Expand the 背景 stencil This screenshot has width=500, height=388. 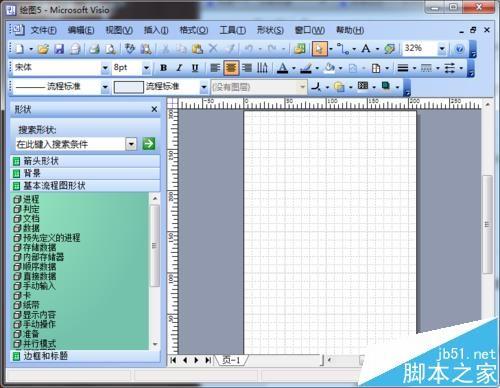pyautogui.click(x=85, y=173)
